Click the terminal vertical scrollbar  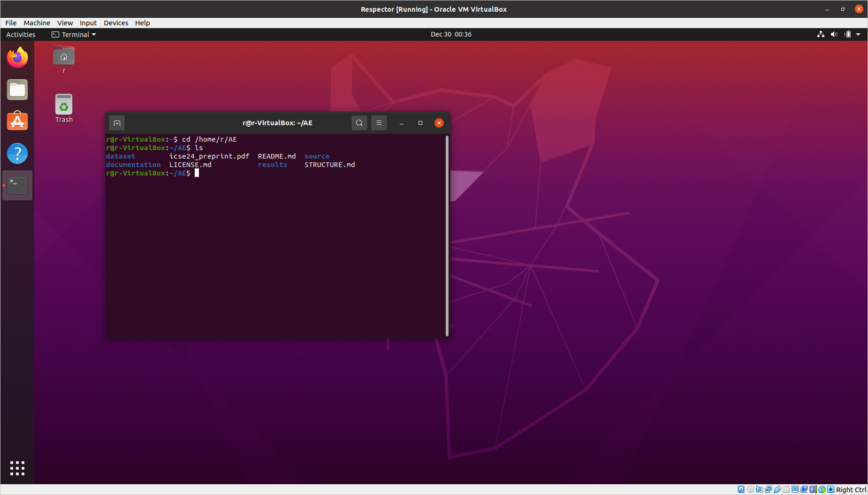(447, 236)
